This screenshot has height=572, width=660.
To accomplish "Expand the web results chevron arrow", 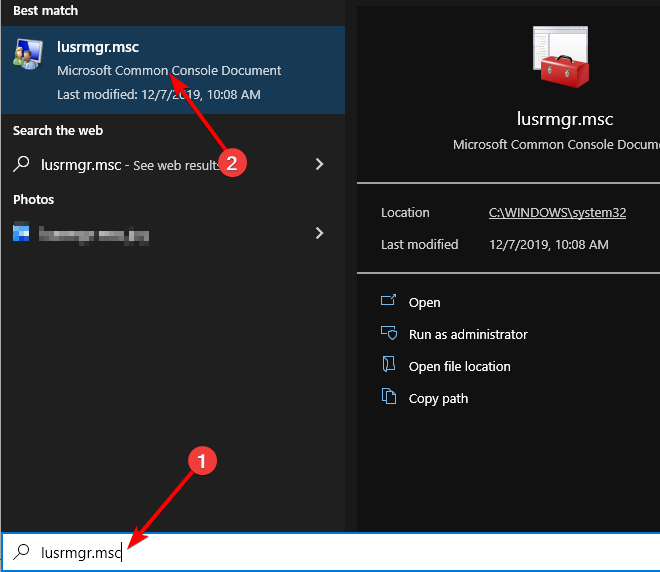I will click(319, 164).
